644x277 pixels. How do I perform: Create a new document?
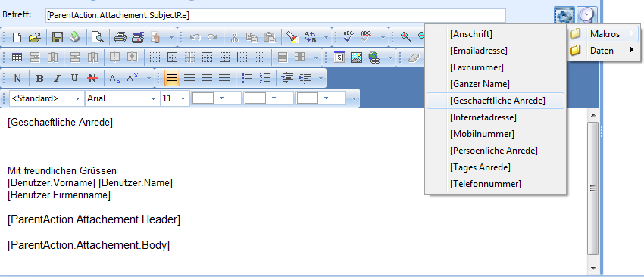pyautogui.click(x=17, y=38)
